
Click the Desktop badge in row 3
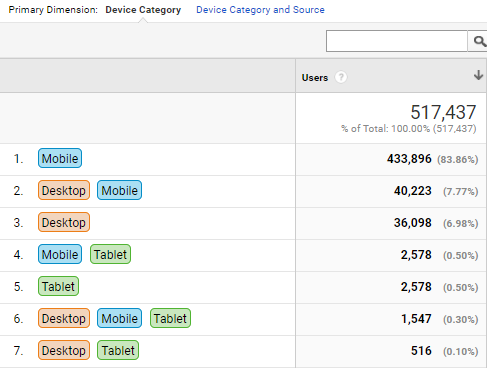pyautogui.click(x=64, y=222)
